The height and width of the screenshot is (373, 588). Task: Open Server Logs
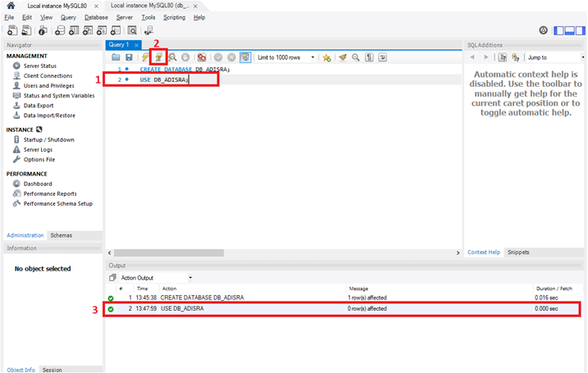tap(38, 149)
